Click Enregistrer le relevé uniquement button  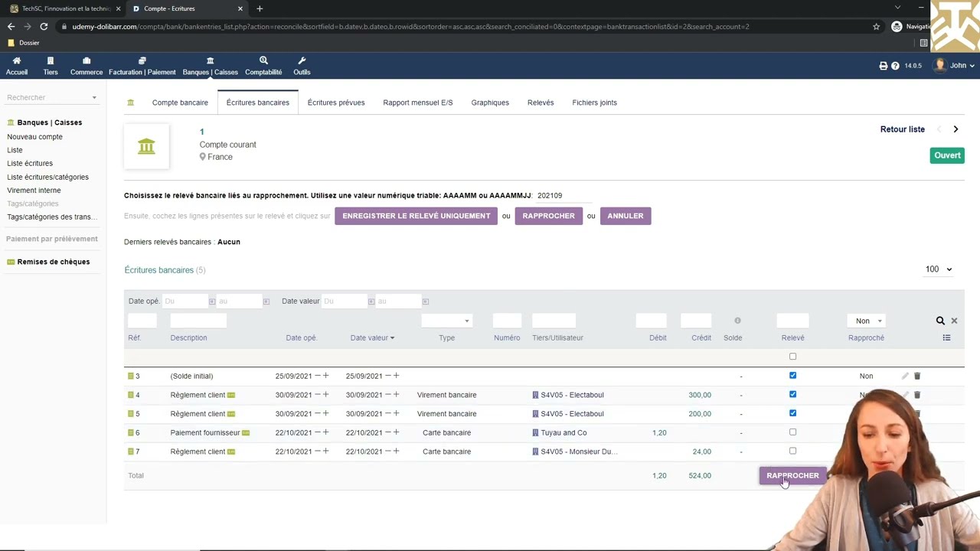click(x=416, y=216)
